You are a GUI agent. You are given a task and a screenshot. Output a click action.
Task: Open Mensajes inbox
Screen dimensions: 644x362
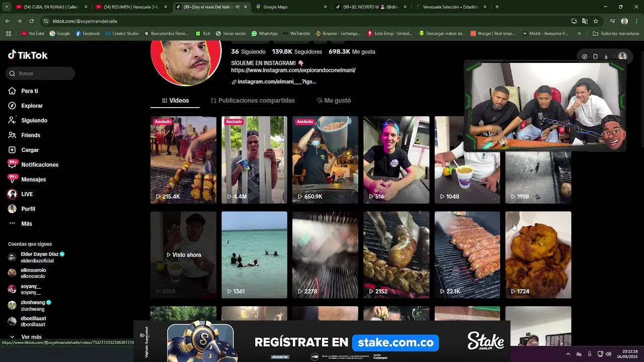(x=27, y=179)
